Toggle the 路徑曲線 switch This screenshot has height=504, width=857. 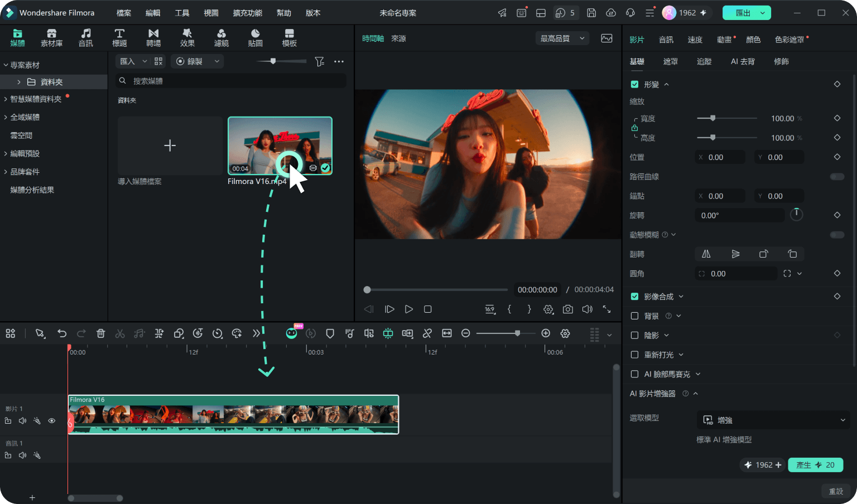click(837, 177)
